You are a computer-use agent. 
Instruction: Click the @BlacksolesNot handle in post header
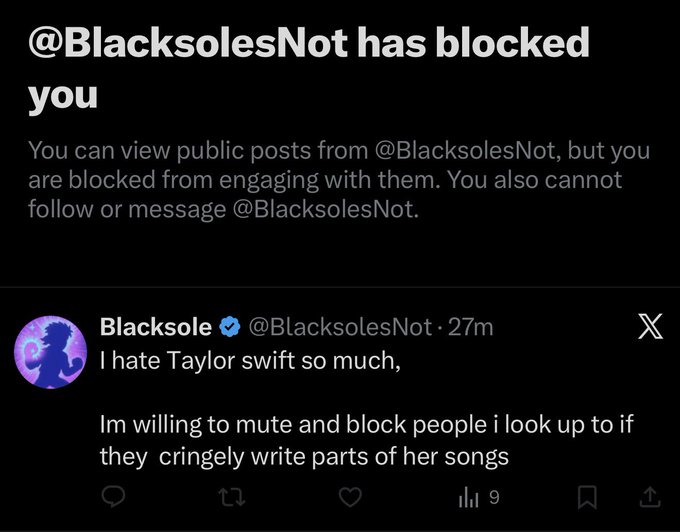(339, 327)
